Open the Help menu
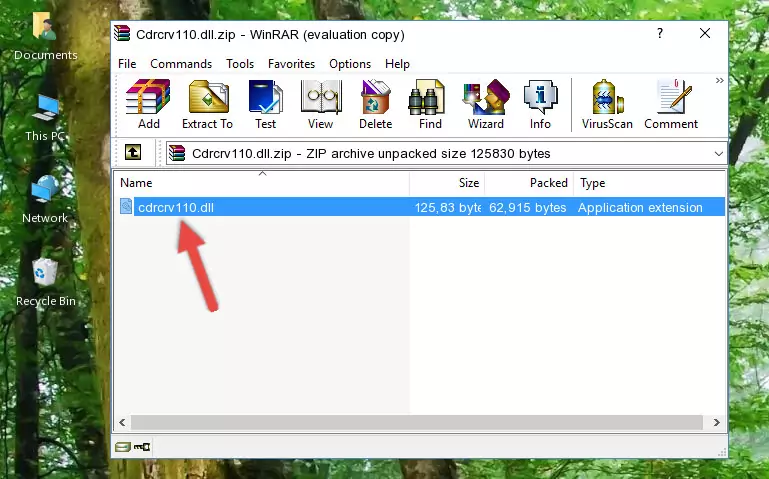 pos(397,64)
